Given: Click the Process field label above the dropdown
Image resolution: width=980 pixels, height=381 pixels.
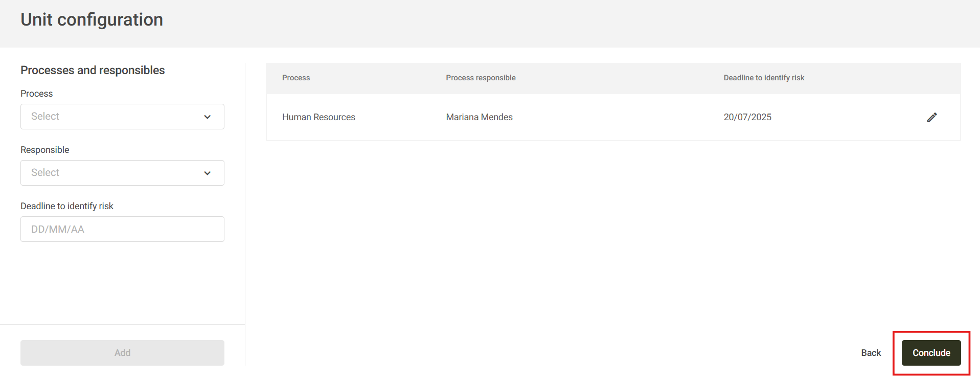Looking at the screenshot, I should [36, 94].
